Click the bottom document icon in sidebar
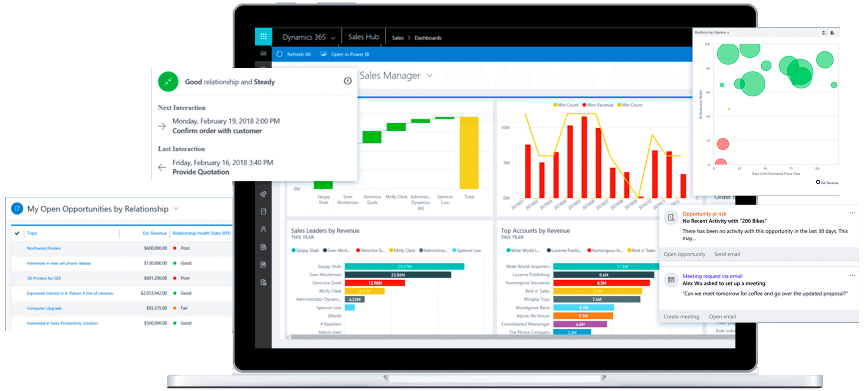The image size is (868, 391). (263, 282)
